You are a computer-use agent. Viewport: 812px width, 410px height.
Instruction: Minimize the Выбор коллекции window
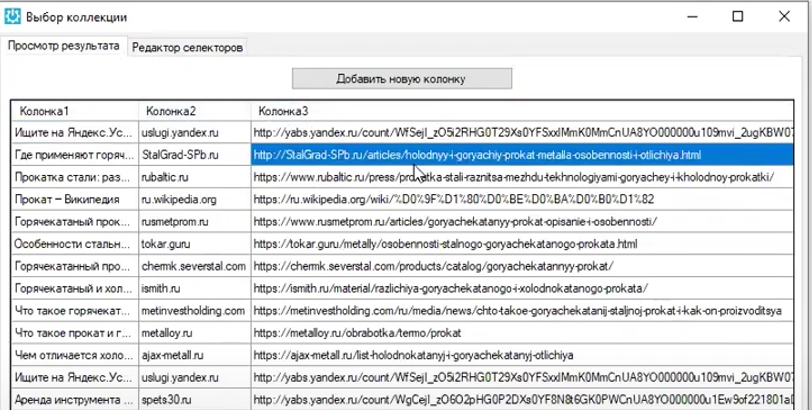click(692, 17)
